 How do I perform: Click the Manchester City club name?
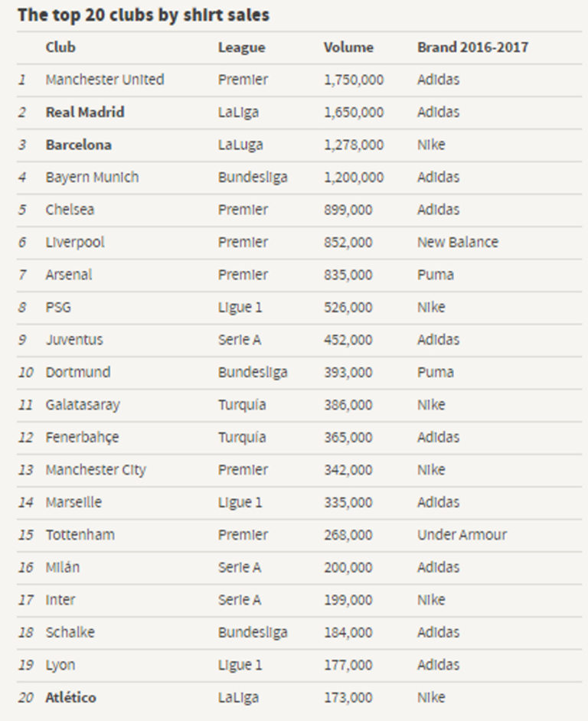tap(95, 470)
